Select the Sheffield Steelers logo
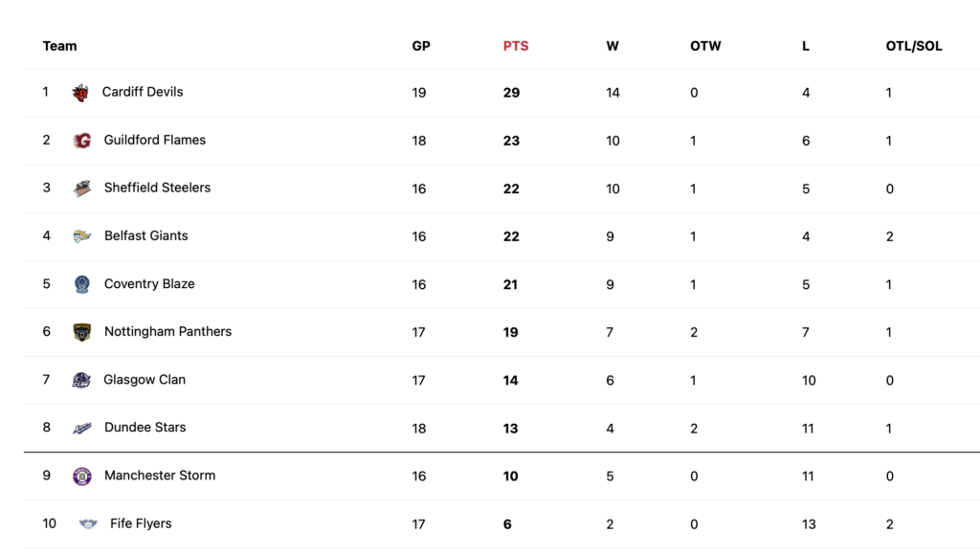The height and width of the screenshot is (555, 980). (x=82, y=189)
